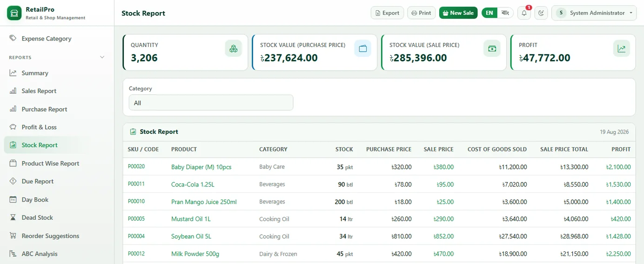Click the STOCK column header
Image resolution: width=644 pixels, height=264 pixels.
point(344,149)
